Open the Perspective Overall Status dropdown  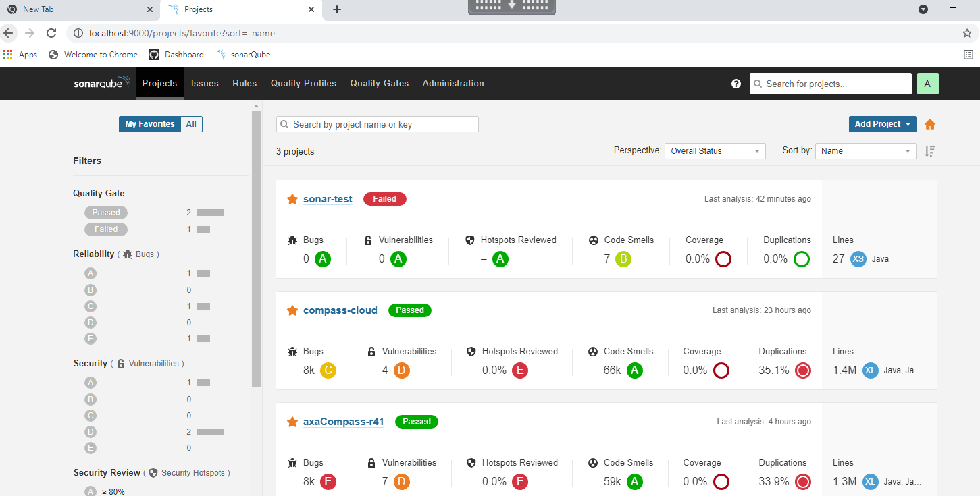[715, 151]
